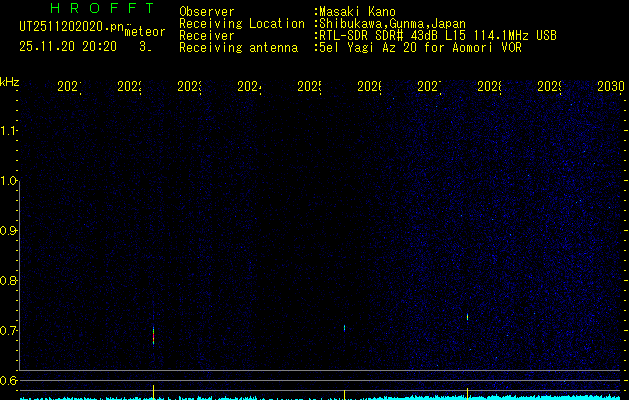Select the file name UT2511202020.pn
The height and width of the screenshot is (400, 629).
[72, 27]
